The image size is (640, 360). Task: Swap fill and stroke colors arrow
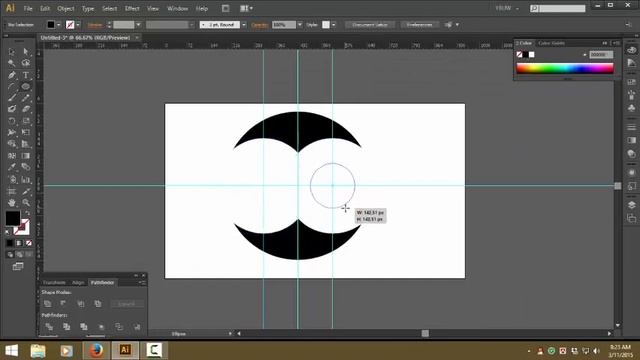pyautogui.click(x=27, y=213)
